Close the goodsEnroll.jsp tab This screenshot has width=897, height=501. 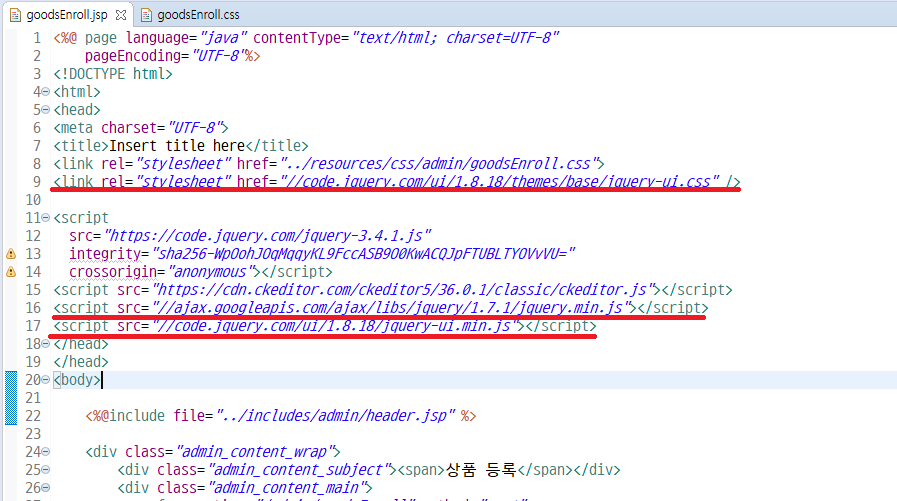click(x=121, y=15)
